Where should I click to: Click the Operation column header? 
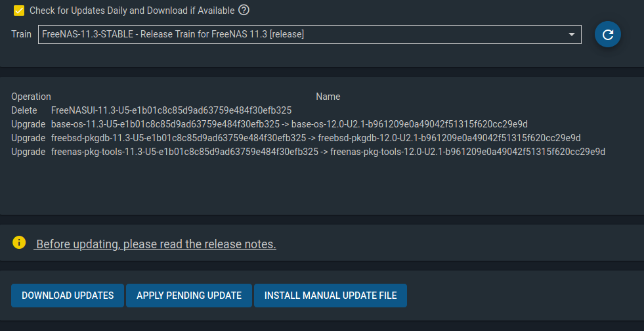[x=31, y=97]
